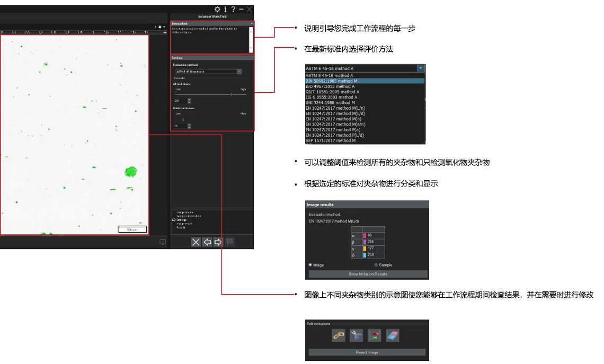Click the link inclusions chain icon
604x364 pixels.
pos(338,335)
